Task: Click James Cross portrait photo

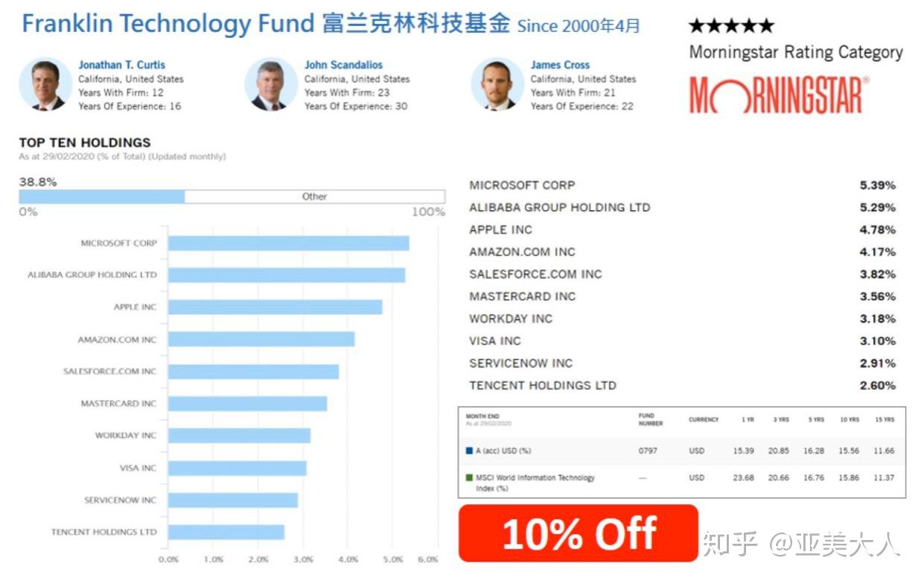Action: coord(497,84)
